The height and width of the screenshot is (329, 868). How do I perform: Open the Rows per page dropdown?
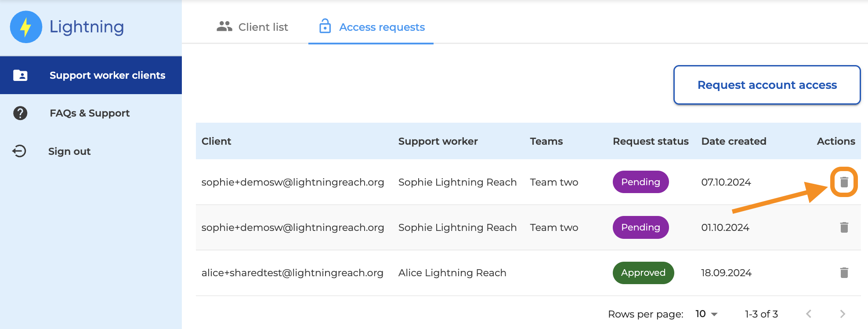click(706, 314)
